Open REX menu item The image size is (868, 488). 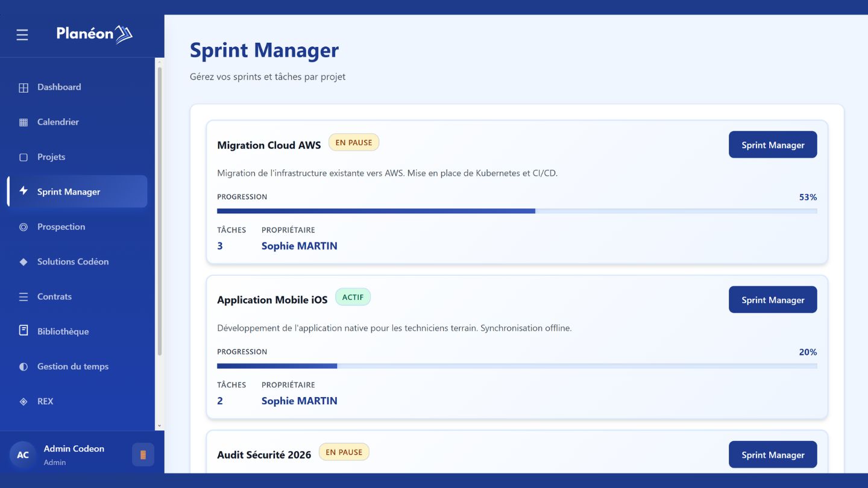(x=77, y=401)
